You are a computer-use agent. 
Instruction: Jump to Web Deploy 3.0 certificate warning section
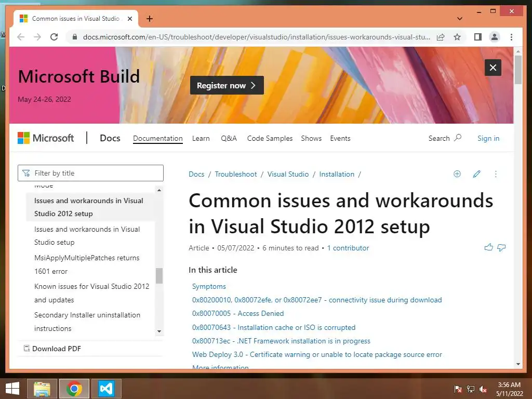(317, 354)
